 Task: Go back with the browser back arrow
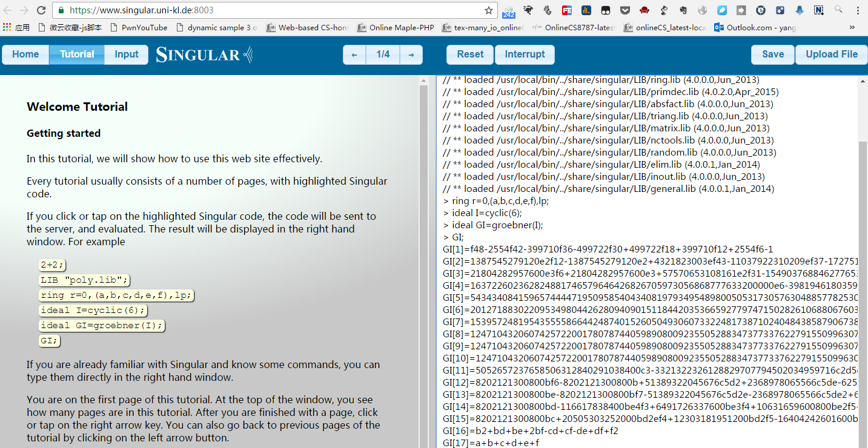8,10
